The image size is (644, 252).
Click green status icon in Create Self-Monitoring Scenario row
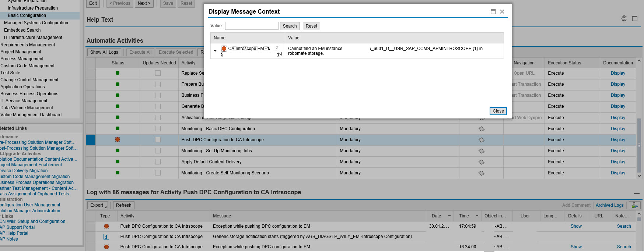pyautogui.click(x=118, y=173)
